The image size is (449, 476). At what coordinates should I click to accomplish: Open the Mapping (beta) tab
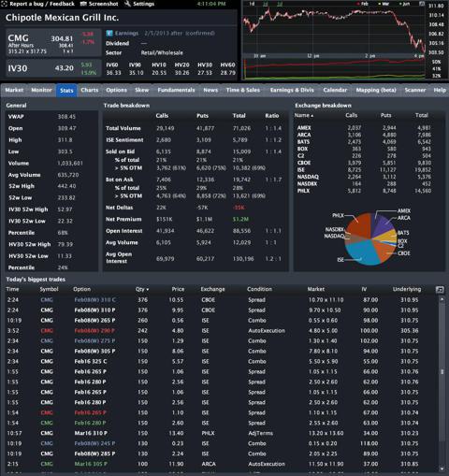(x=376, y=90)
